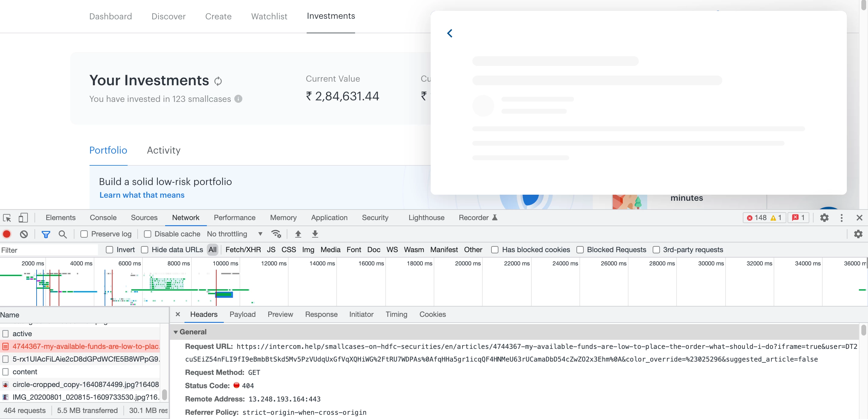Screen dimensions: 868x419
Task: Open the 148 errors counter
Action: (x=757, y=218)
